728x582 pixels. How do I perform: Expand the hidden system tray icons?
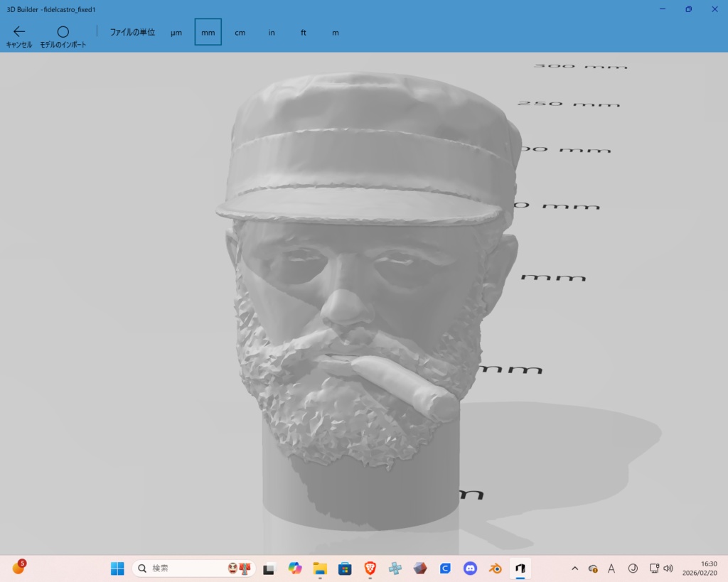pos(574,568)
